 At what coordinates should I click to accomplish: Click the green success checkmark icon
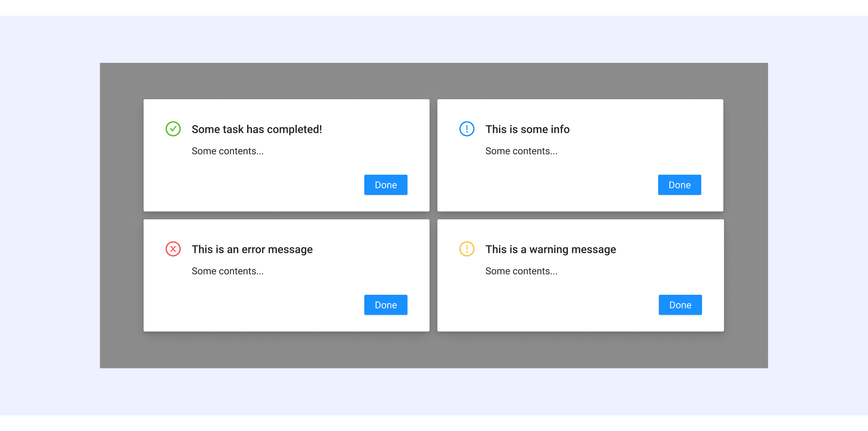pos(173,129)
